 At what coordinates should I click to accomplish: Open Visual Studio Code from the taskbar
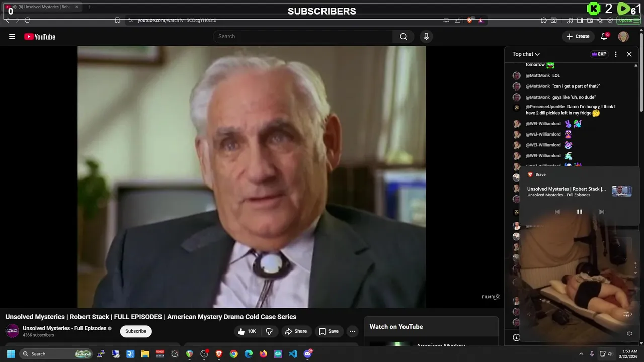click(293, 354)
